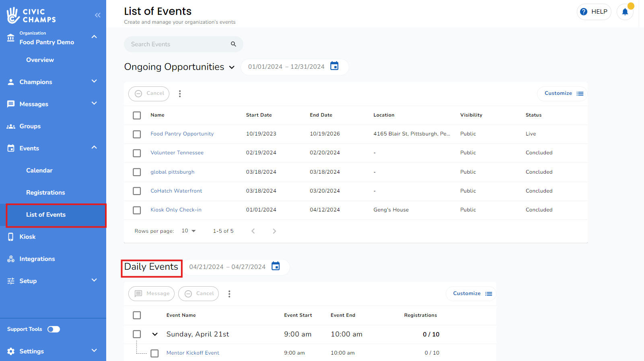
Task: Open the notifications bell
Action: 625,12
